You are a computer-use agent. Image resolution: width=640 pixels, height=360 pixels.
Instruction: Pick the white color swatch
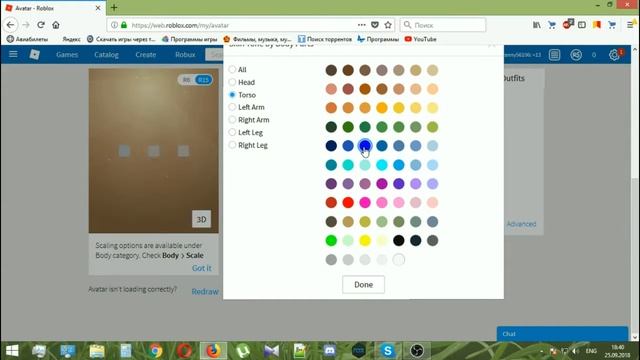pos(398,259)
